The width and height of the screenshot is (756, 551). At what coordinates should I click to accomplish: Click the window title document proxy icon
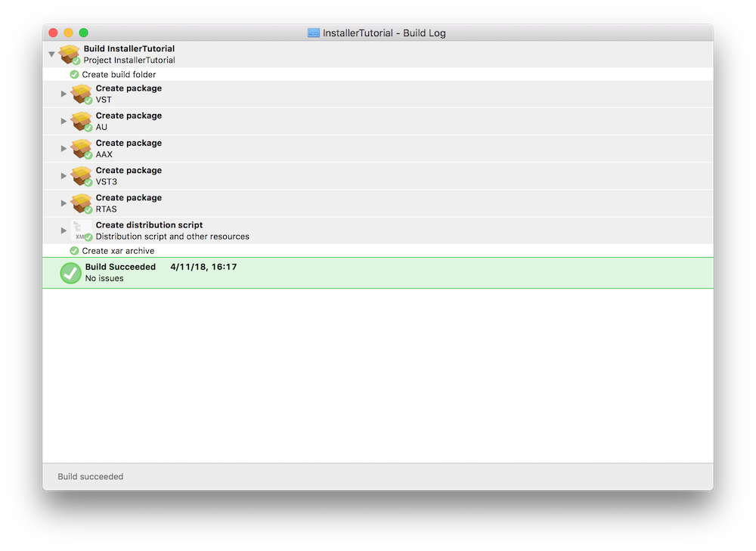(x=314, y=33)
